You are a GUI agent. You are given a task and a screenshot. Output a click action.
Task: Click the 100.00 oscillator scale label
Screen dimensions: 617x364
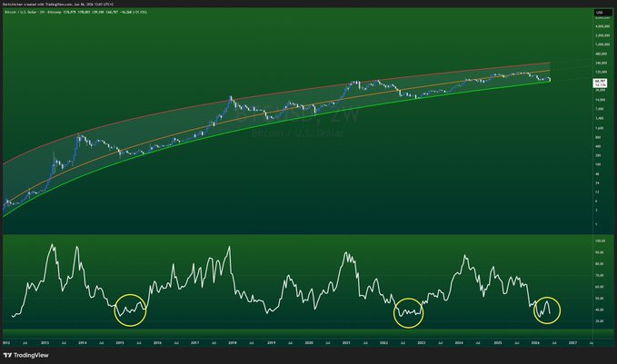(x=600, y=241)
